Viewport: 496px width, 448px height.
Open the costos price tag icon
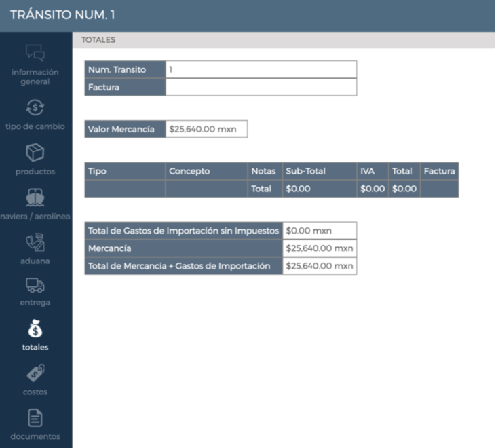(35, 373)
